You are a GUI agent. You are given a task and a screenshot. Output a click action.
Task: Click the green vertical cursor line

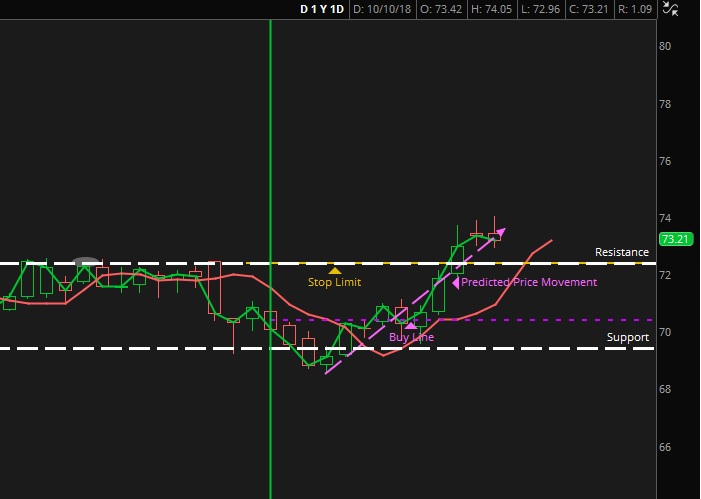pos(270,259)
